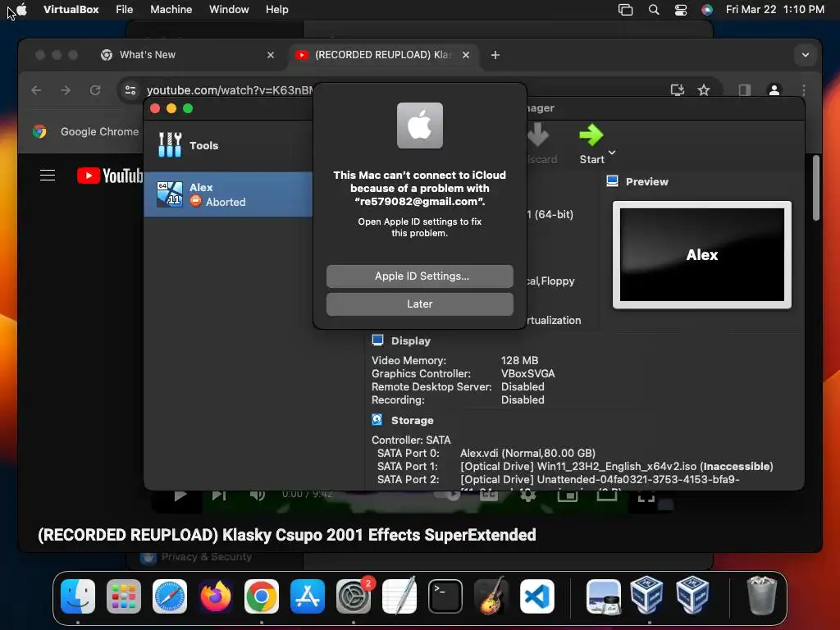Screen dimensions: 840x630
Task: Open System Settings from the Dock
Action: point(353,596)
